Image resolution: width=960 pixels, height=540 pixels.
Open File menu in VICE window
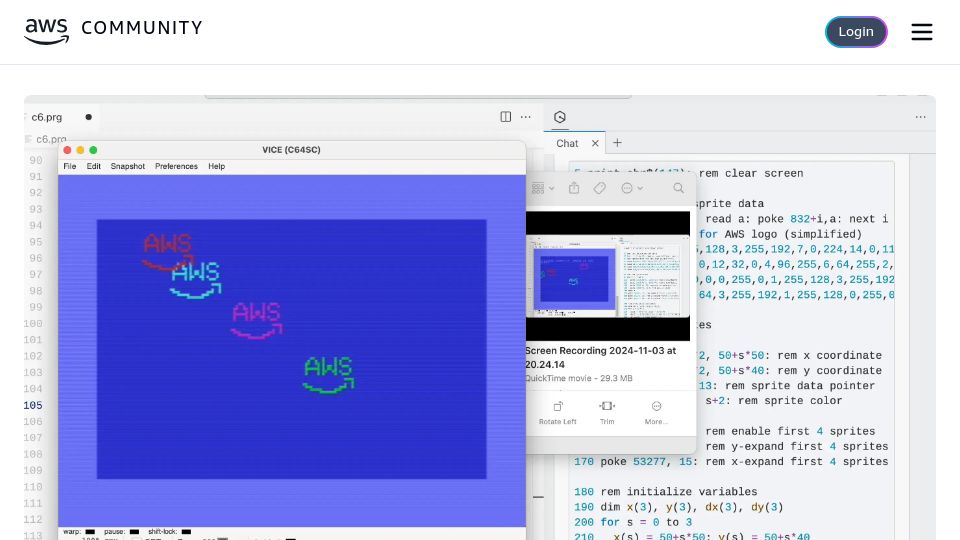pyautogui.click(x=70, y=166)
